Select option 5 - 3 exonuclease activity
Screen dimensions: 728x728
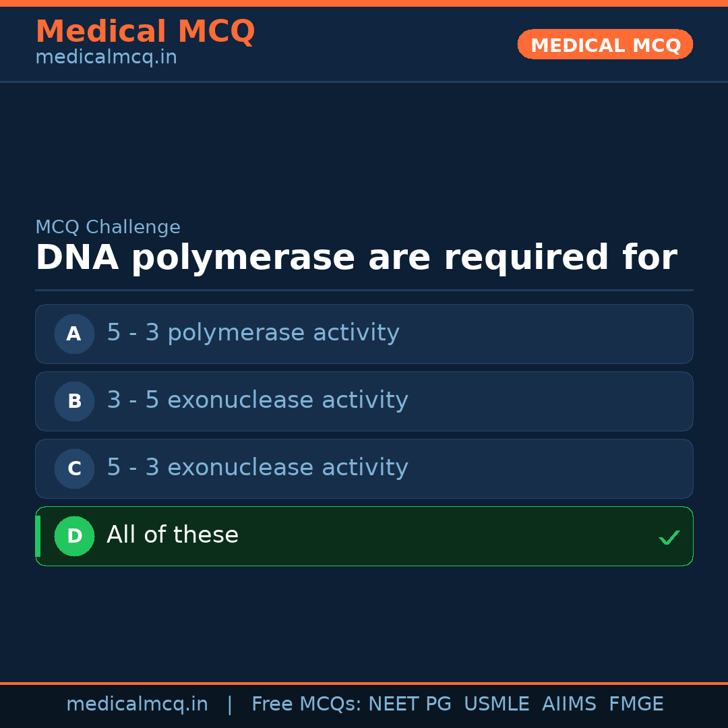tap(257, 468)
